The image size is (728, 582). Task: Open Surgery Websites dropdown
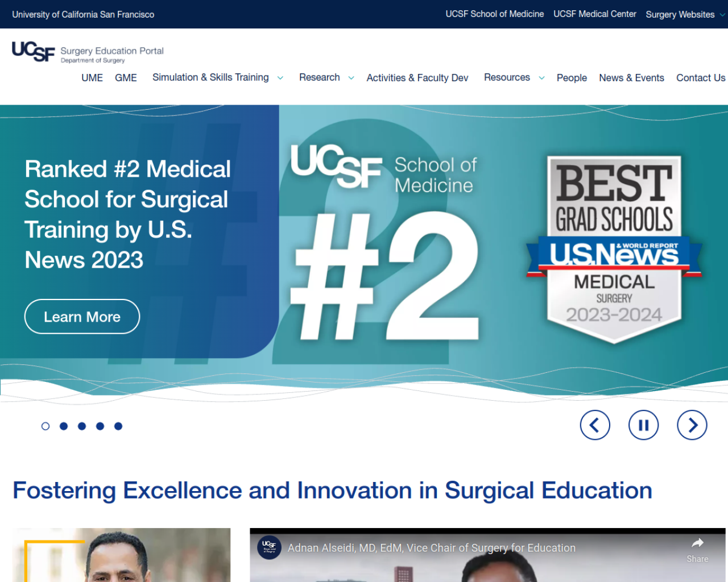(x=685, y=14)
